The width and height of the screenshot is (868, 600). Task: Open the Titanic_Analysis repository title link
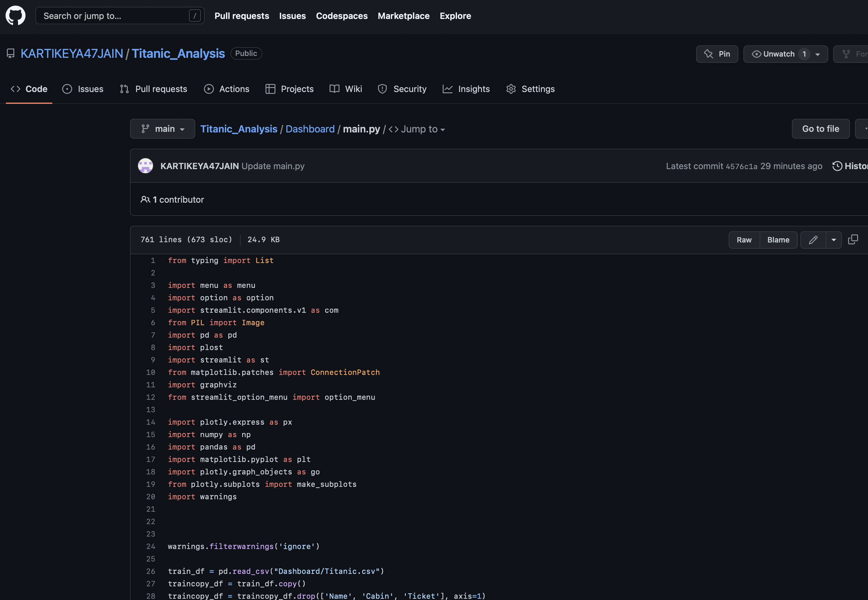[x=178, y=54]
